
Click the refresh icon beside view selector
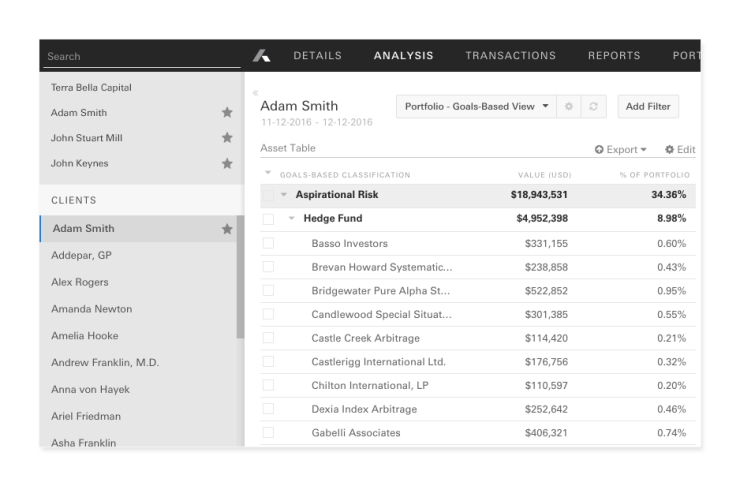pos(594,107)
